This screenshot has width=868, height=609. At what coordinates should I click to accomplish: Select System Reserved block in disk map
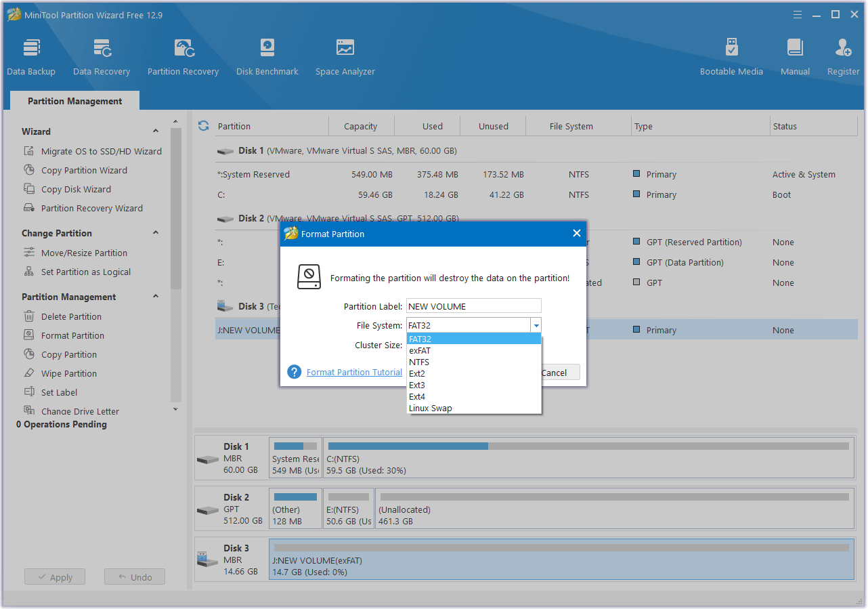(295, 459)
